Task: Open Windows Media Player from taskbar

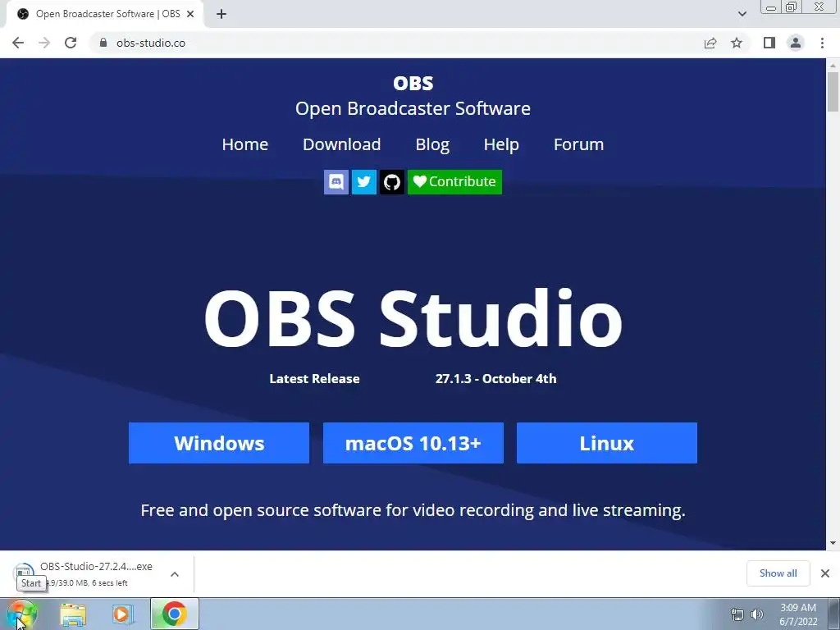Action: [123, 614]
